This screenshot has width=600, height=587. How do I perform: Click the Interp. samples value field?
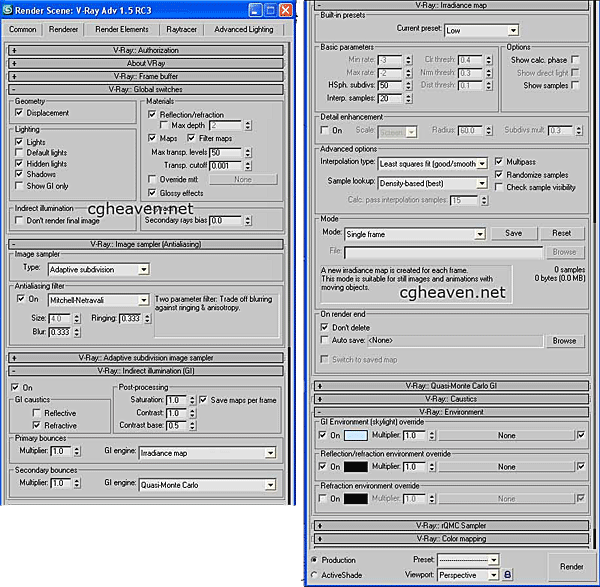(390, 98)
